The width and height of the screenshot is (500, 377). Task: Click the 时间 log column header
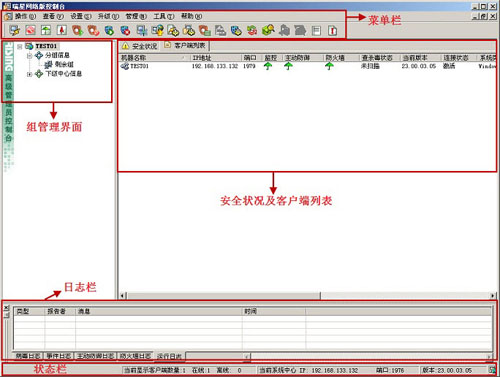(274, 311)
